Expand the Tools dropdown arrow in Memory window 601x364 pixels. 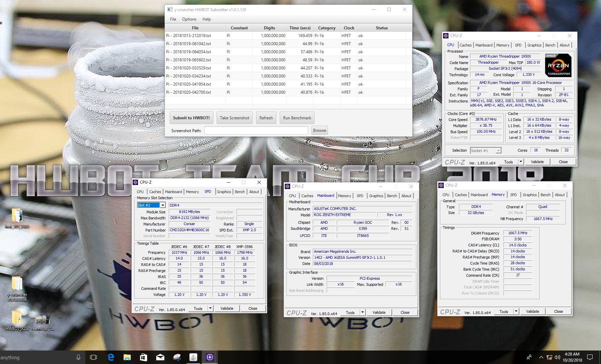click(x=516, y=311)
